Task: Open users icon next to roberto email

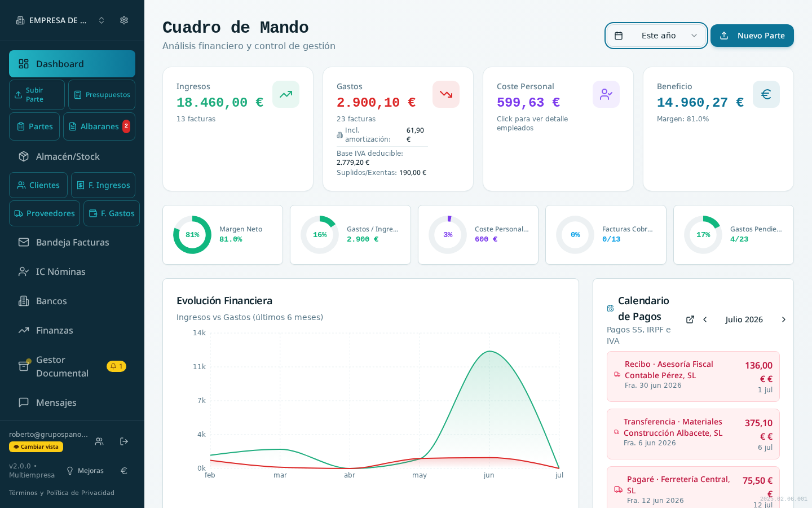Action: (99, 441)
